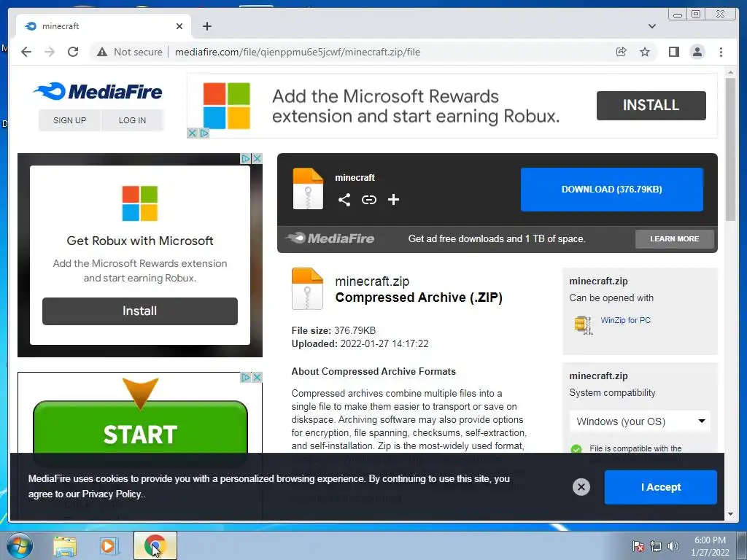This screenshot has width=747, height=560.
Task: Click the Microsoft logo in the Robux ad
Action: click(x=139, y=203)
